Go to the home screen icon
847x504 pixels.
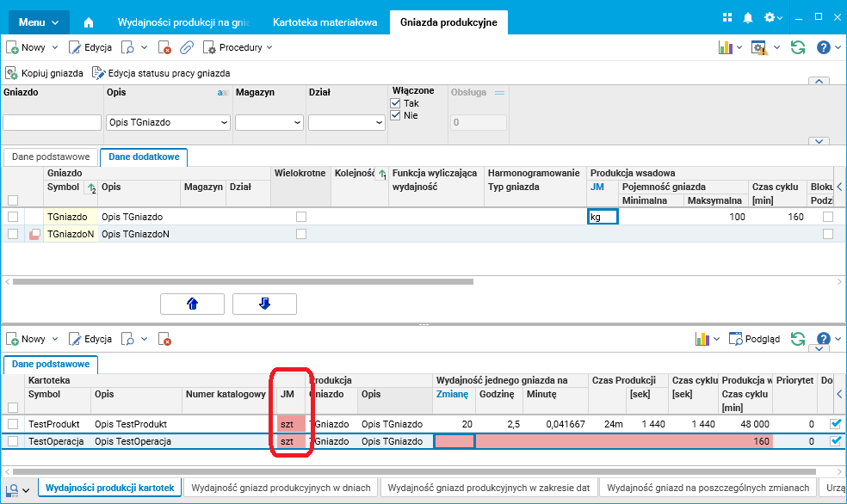tap(89, 22)
